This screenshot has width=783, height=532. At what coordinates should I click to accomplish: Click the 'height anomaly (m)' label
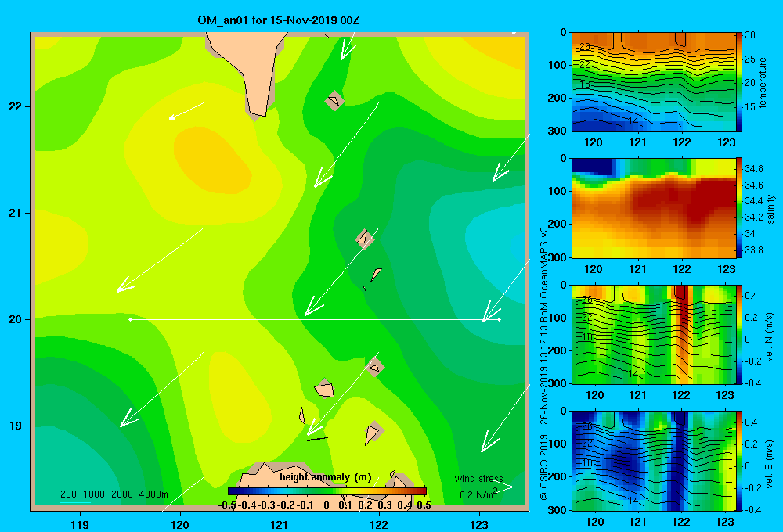pos(326,477)
